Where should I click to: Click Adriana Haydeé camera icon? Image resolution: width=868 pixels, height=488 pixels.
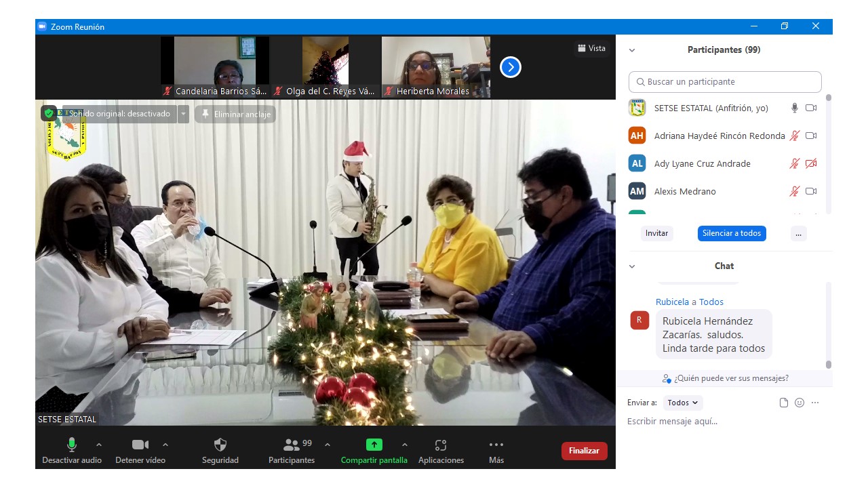[811, 136]
